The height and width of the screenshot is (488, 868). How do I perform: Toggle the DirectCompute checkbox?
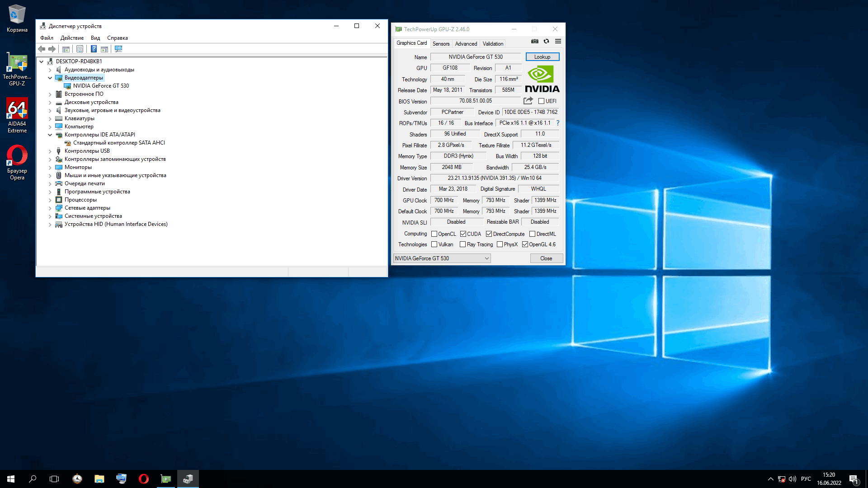click(x=489, y=234)
